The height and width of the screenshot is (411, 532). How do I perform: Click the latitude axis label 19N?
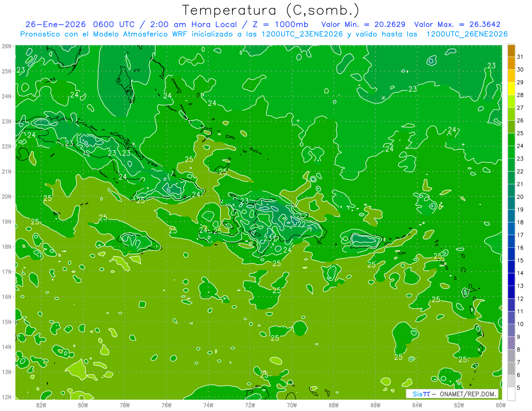pyautogui.click(x=7, y=221)
